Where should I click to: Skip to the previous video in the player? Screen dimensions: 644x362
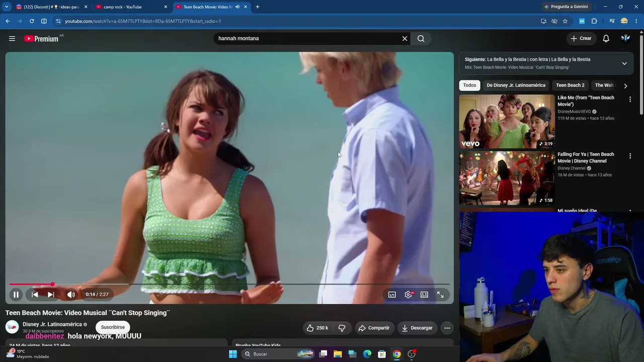coord(35,295)
